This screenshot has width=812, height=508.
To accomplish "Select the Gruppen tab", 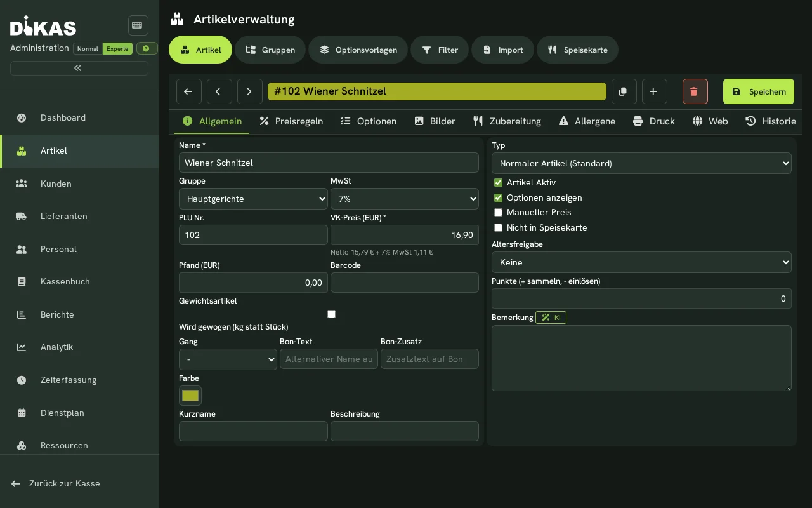I will (270, 50).
